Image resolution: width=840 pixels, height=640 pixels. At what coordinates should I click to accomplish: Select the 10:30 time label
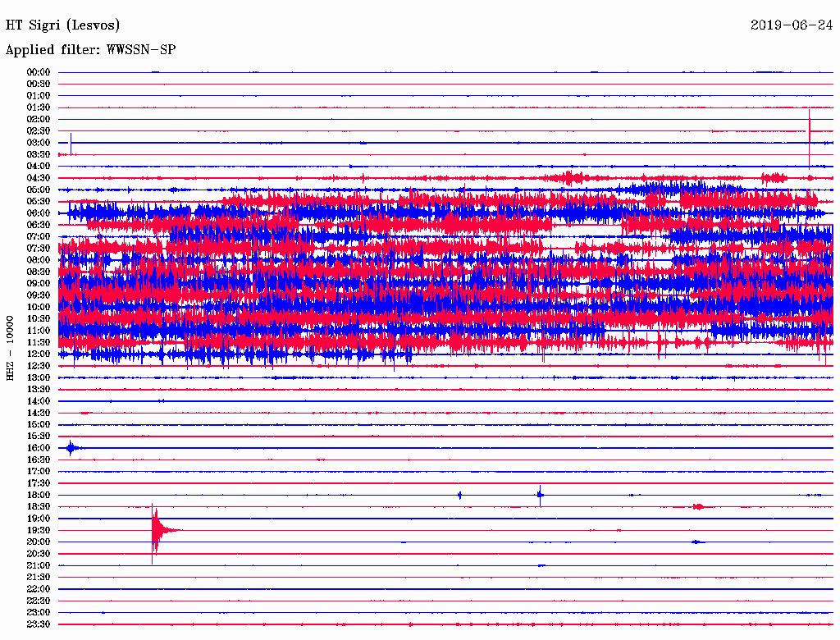pyautogui.click(x=39, y=319)
